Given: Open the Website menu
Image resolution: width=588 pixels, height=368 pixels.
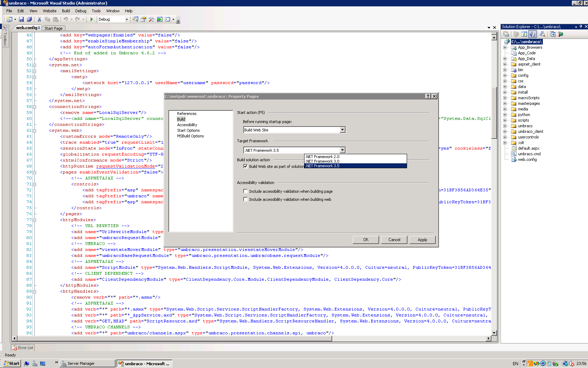Looking at the screenshot, I should coord(49,11).
